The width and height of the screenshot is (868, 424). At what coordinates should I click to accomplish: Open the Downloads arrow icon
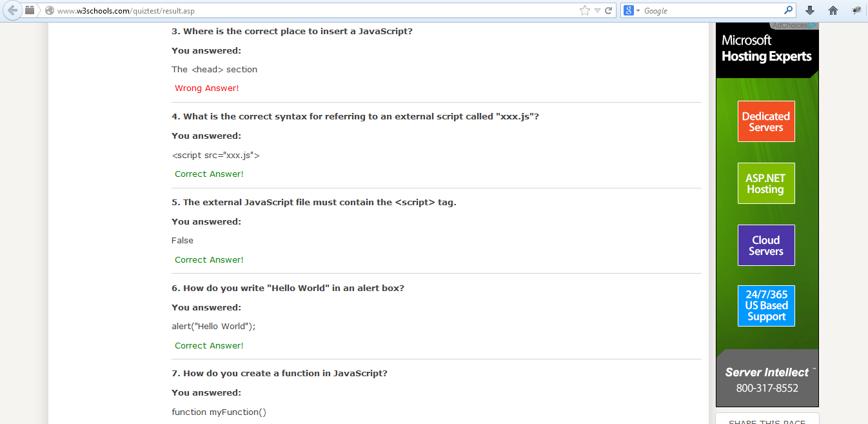810,10
